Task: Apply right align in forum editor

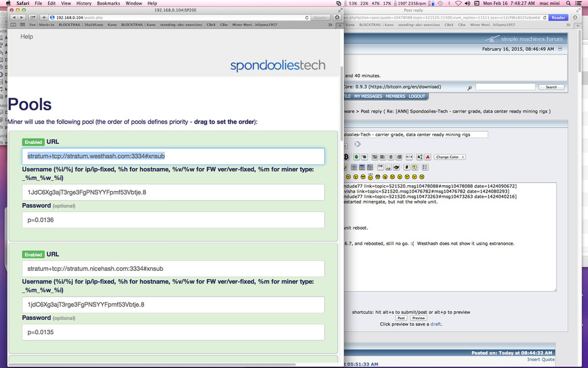Action: (399, 157)
